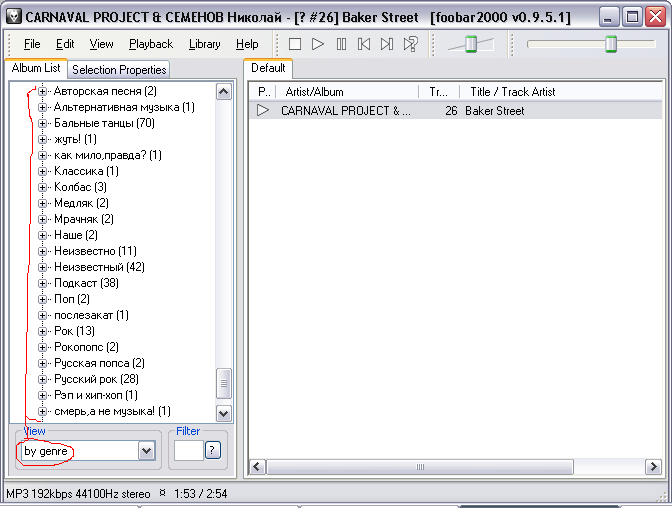Image resolution: width=672 pixels, height=508 pixels.
Task: Click the playlist scroll left arrow
Action: (257, 466)
